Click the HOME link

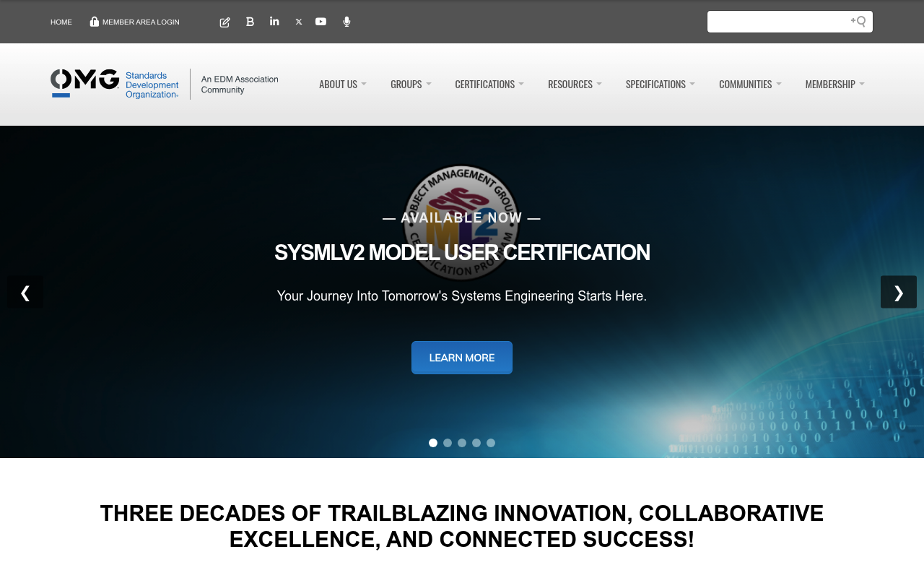point(61,22)
